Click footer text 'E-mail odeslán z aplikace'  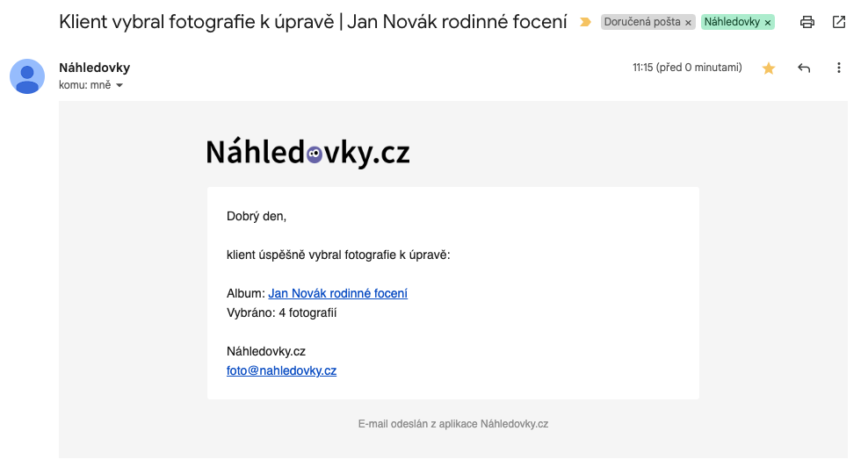(417, 424)
